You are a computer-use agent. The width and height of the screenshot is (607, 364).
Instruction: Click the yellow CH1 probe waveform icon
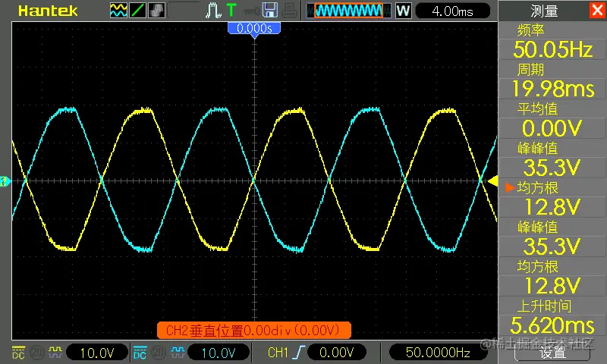[x=55, y=352]
